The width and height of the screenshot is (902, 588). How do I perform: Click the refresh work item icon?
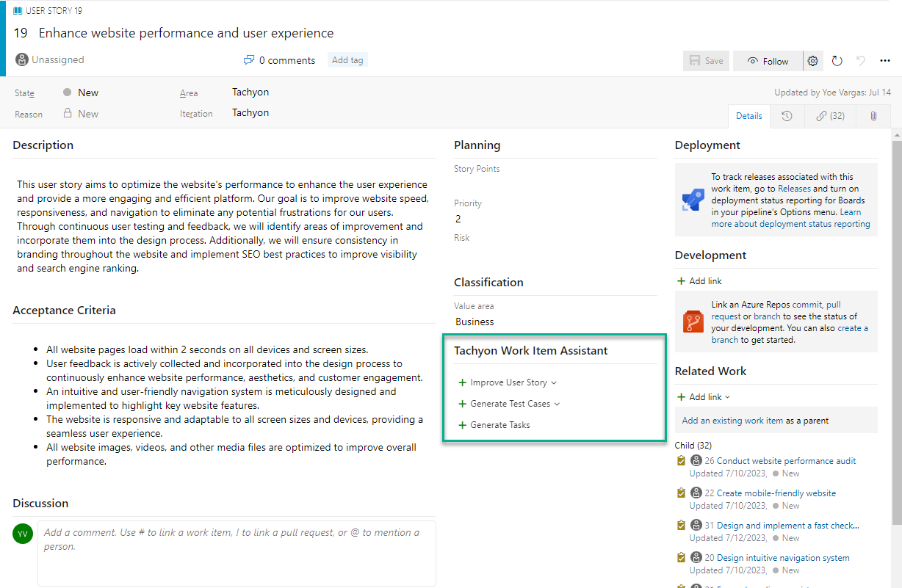click(x=837, y=61)
